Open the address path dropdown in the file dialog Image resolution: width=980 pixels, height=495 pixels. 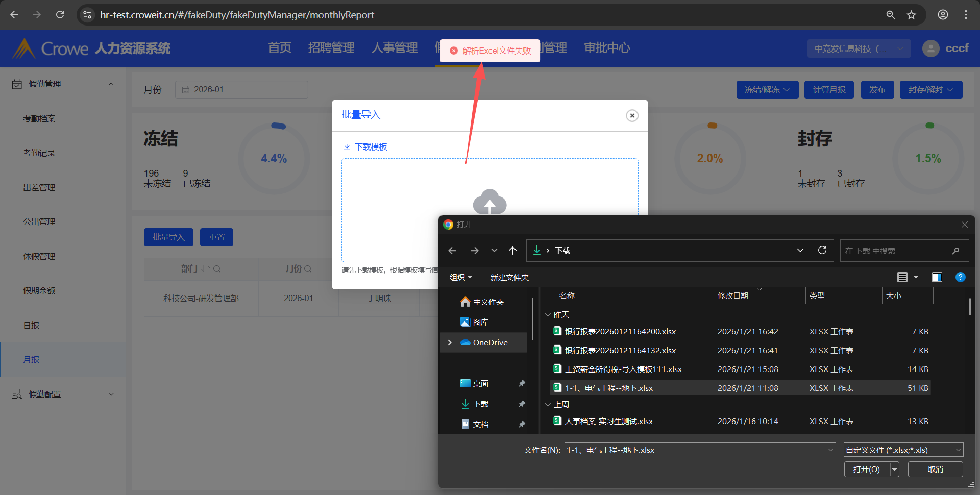point(800,250)
